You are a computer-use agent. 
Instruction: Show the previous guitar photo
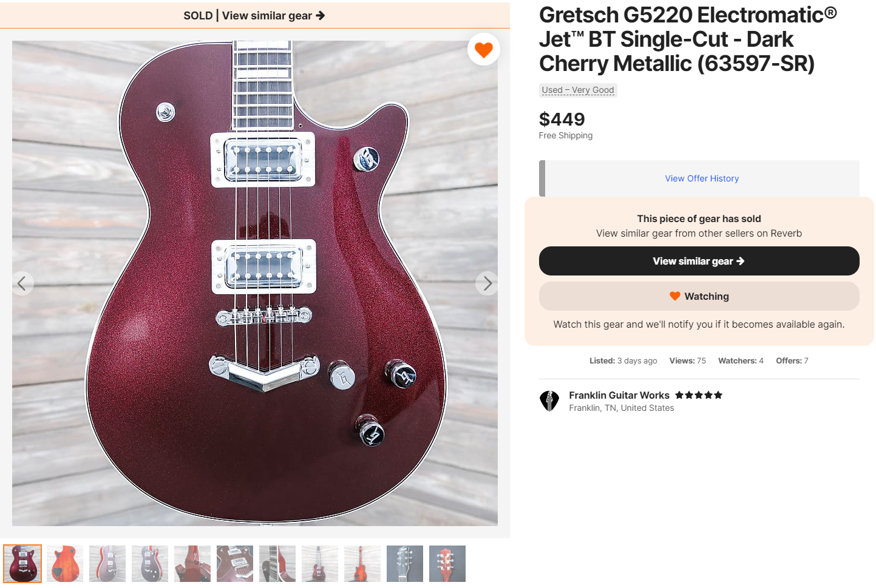tap(22, 283)
